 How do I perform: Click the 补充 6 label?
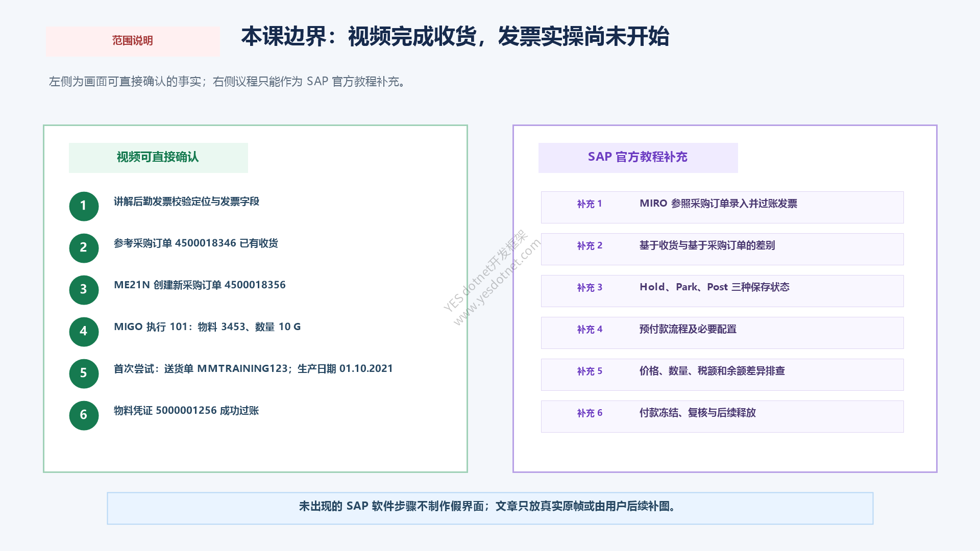pos(590,413)
